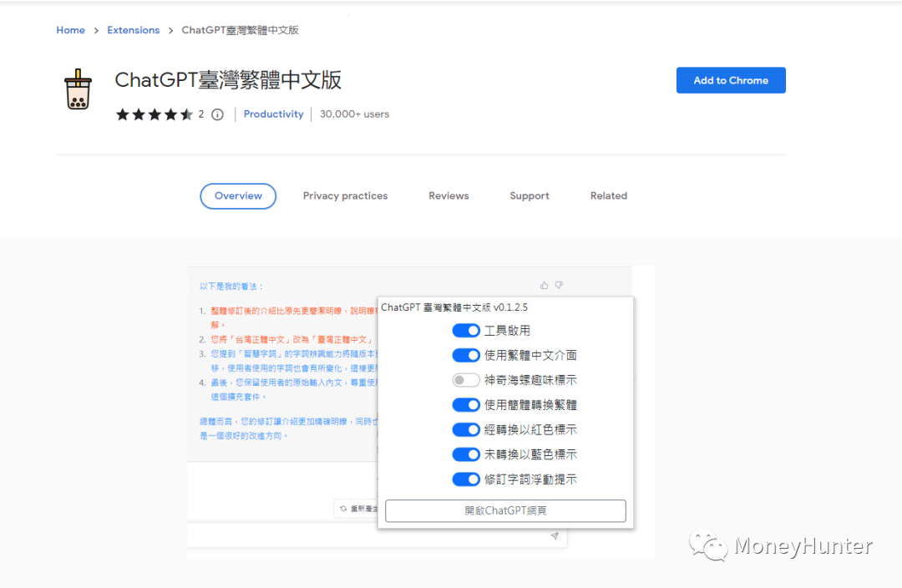
Task: Click the Add to Chrome button
Action: tap(731, 80)
